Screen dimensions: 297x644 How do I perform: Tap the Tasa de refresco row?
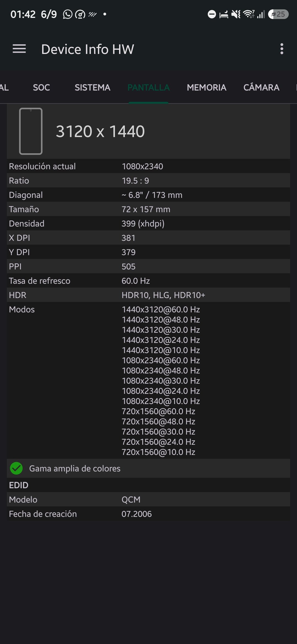click(148, 280)
